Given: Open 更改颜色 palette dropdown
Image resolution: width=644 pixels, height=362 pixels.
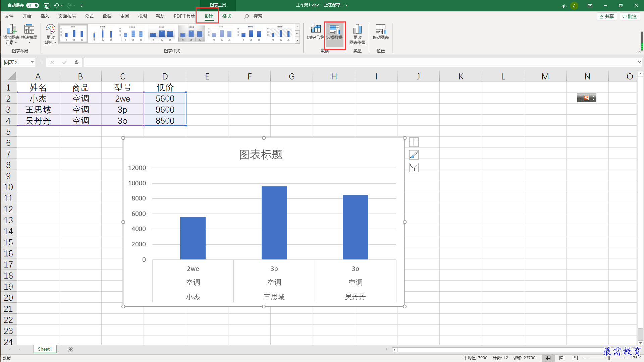Looking at the screenshot, I should tap(50, 34).
